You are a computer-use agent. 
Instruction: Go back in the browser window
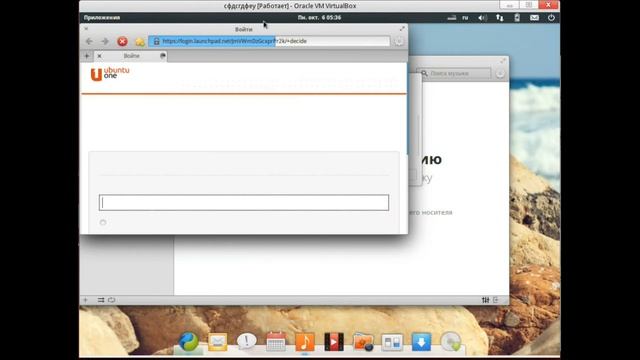pos(89,41)
